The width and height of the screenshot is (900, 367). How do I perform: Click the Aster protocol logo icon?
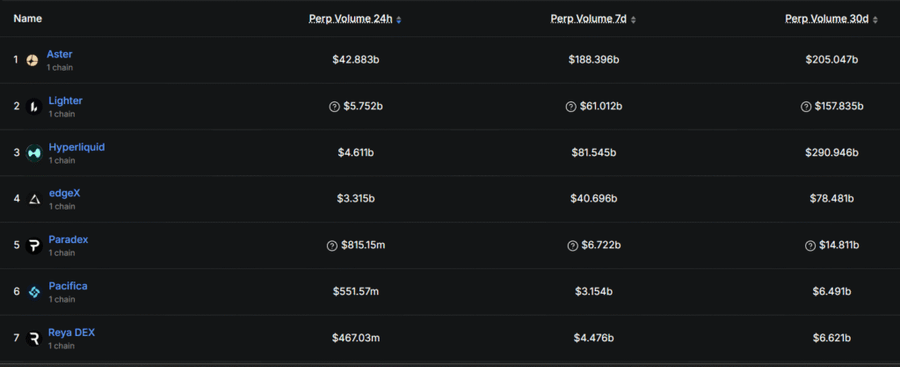(32, 60)
